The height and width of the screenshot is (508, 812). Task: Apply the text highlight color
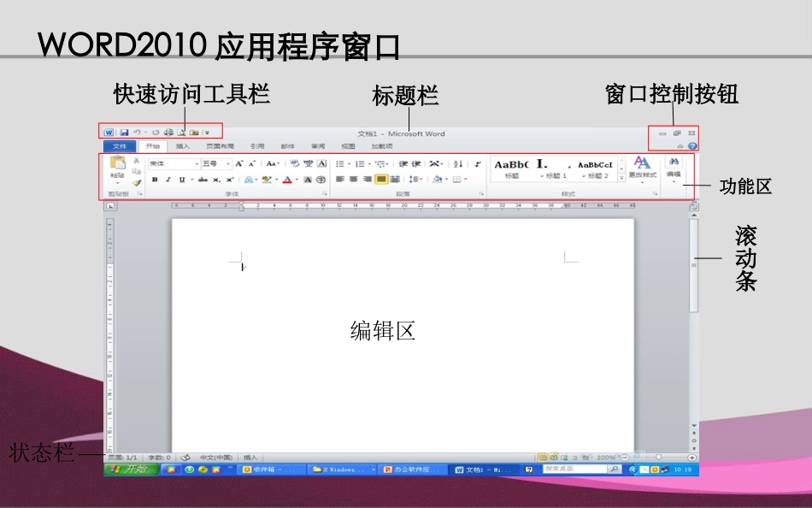(267, 180)
